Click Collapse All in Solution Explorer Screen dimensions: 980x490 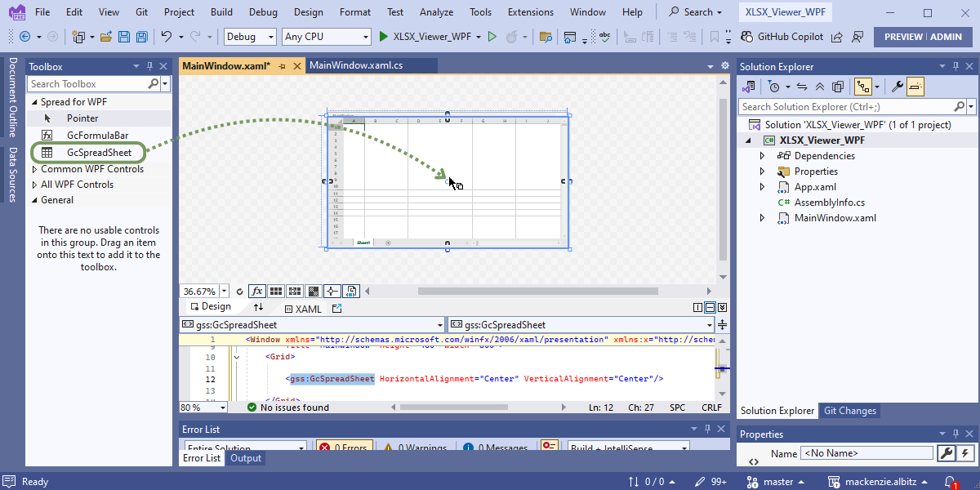click(822, 87)
